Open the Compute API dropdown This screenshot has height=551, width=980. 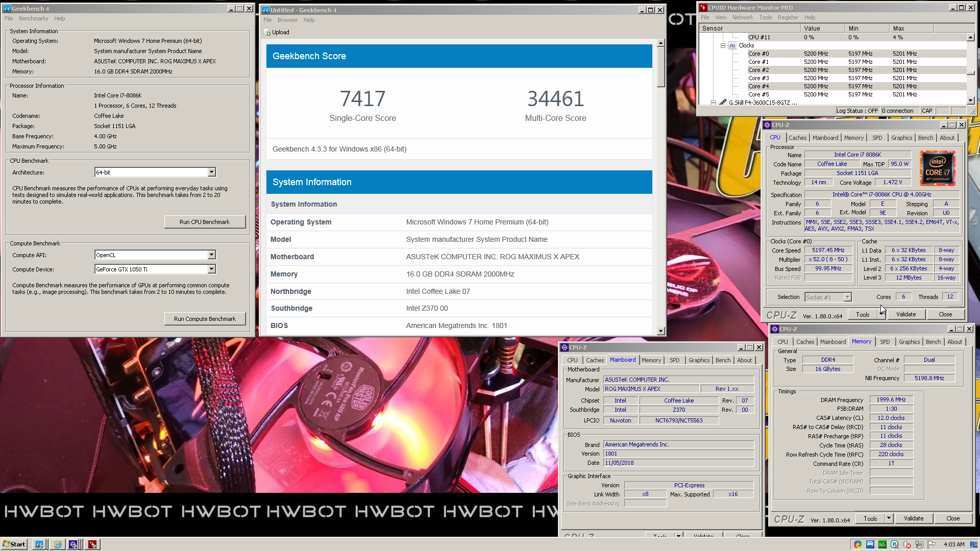(212, 255)
